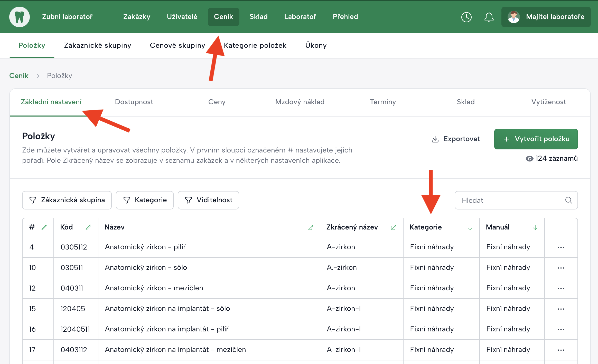This screenshot has height=364, width=598.
Task: Click the tooth logo icon
Action: coord(20,17)
